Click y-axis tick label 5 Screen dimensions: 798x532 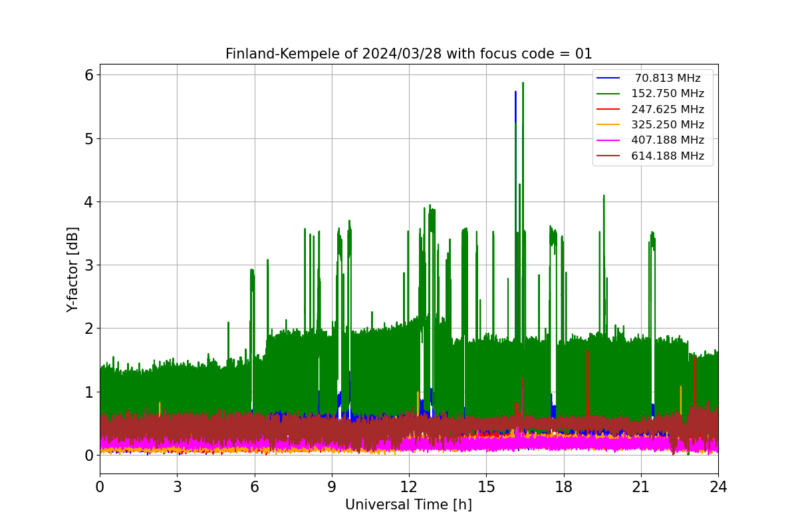click(88, 138)
